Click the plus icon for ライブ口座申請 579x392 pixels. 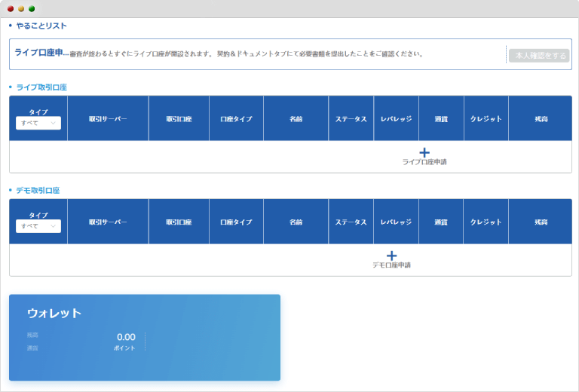click(424, 152)
